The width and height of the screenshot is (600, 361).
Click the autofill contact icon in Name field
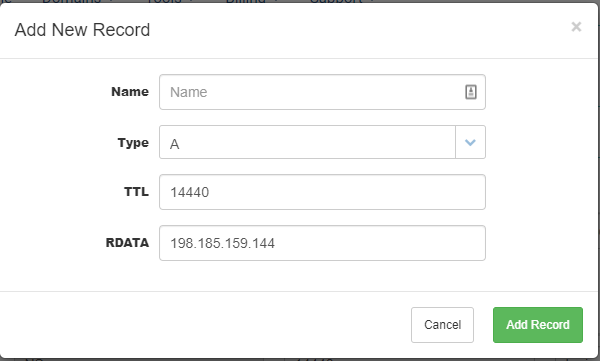coord(471,92)
